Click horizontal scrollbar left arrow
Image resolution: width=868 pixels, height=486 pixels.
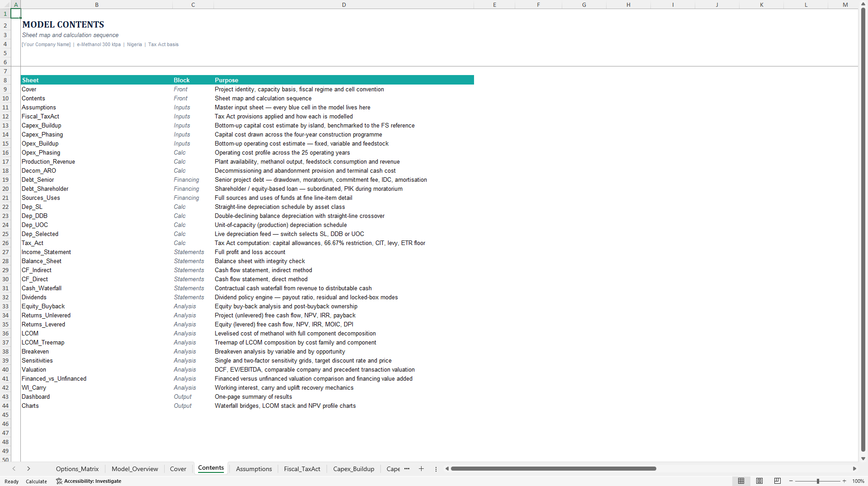click(447, 469)
